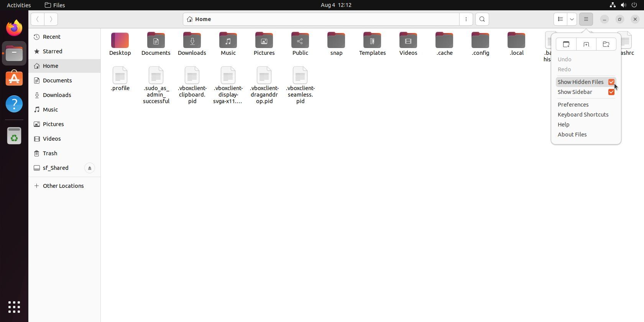Launch Firefox from the dock
This screenshot has width=644, height=322.
coord(14,28)
